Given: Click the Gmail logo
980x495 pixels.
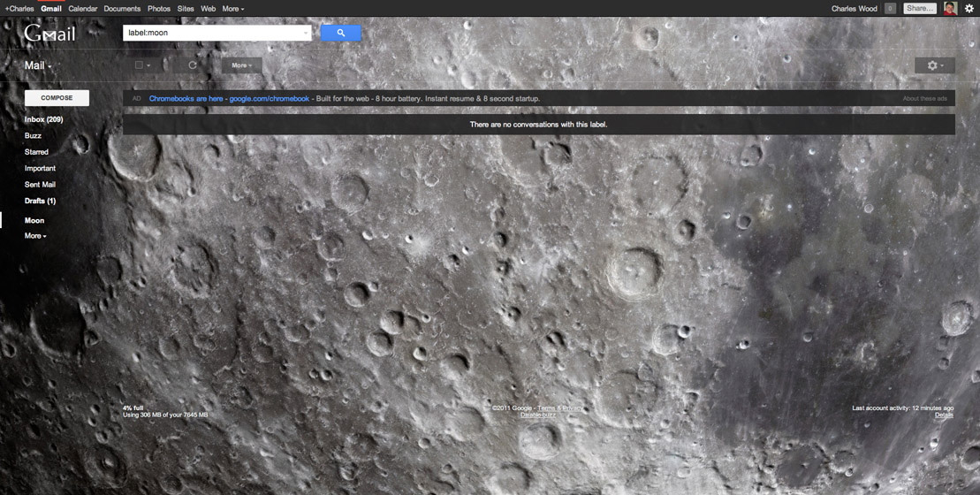Looking at the screenshot, I should [49, 33].
